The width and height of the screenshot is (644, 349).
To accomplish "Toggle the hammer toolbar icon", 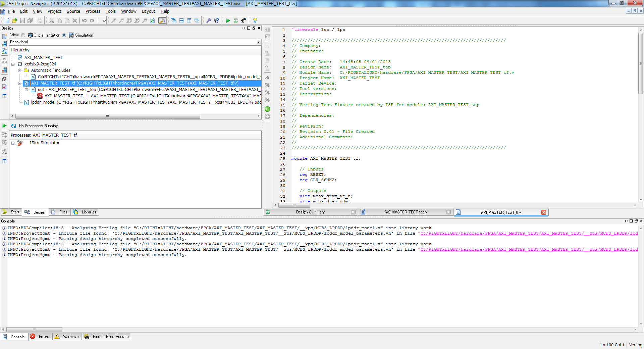I will click(x=162, y=20).
